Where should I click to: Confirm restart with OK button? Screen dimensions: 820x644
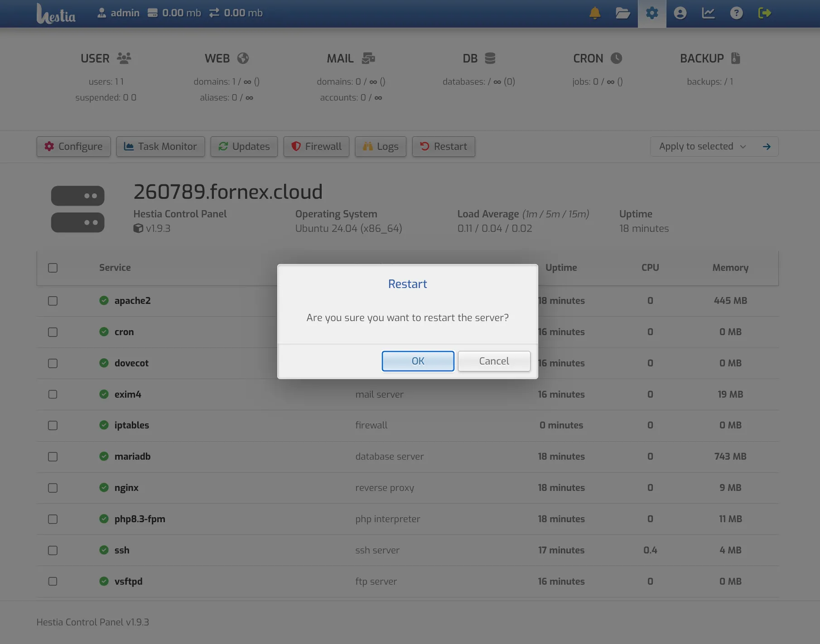click(418, 361)
